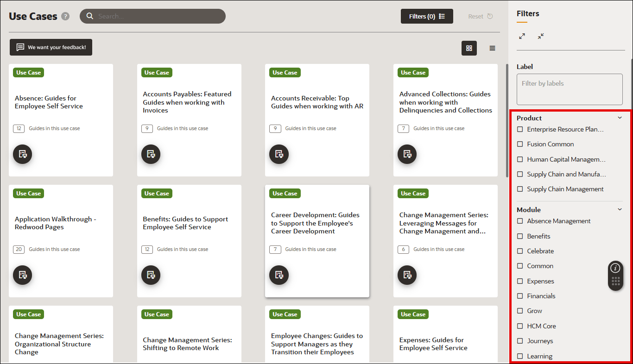Click the card list vertical scrollbar

click(506, 120)
